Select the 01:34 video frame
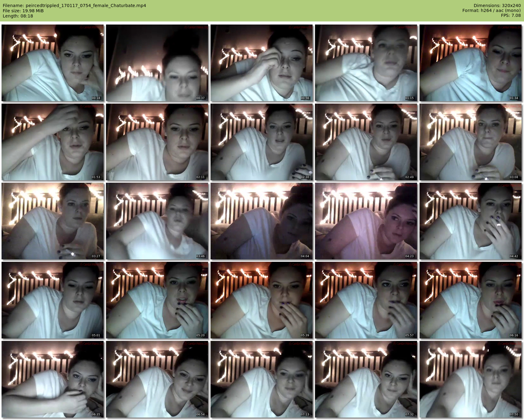Image resolution: width=524 pixels, height=420 pixels. click(471, 63)
